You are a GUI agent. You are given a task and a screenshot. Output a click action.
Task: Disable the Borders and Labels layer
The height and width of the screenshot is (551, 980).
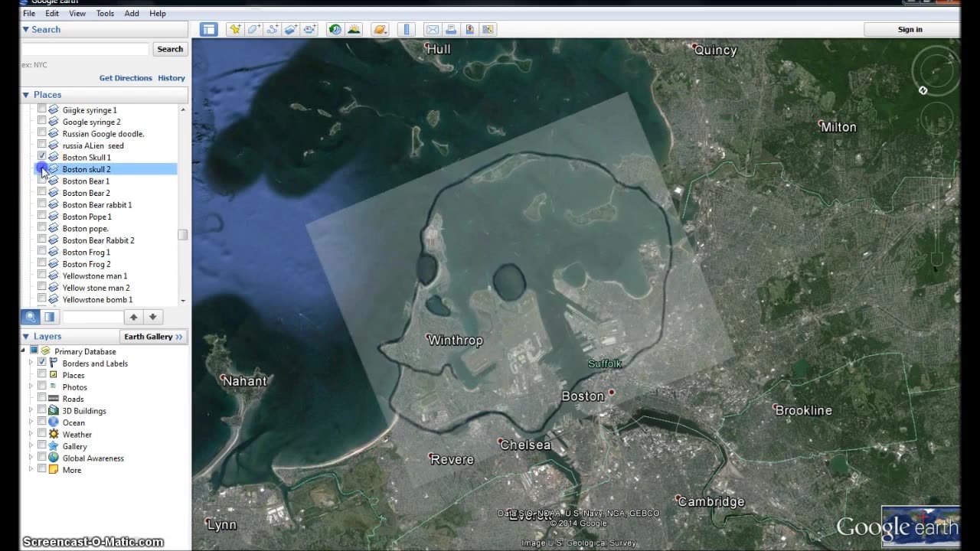[42, 363]
